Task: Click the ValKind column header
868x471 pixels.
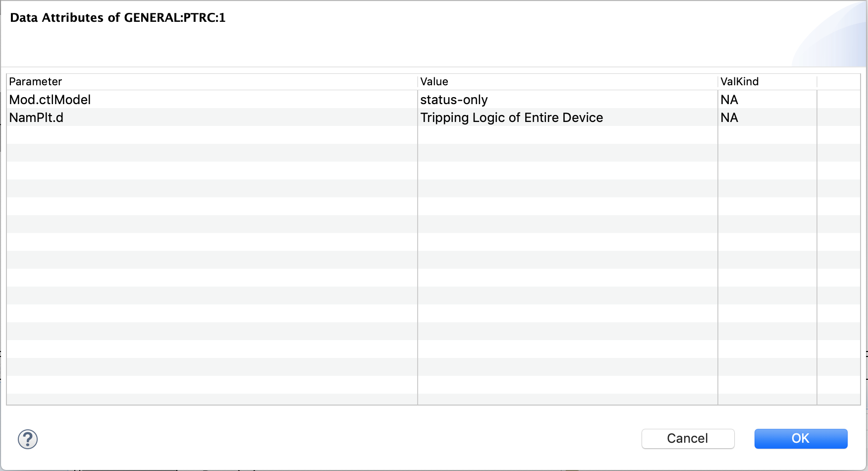Action: (739, 82)
